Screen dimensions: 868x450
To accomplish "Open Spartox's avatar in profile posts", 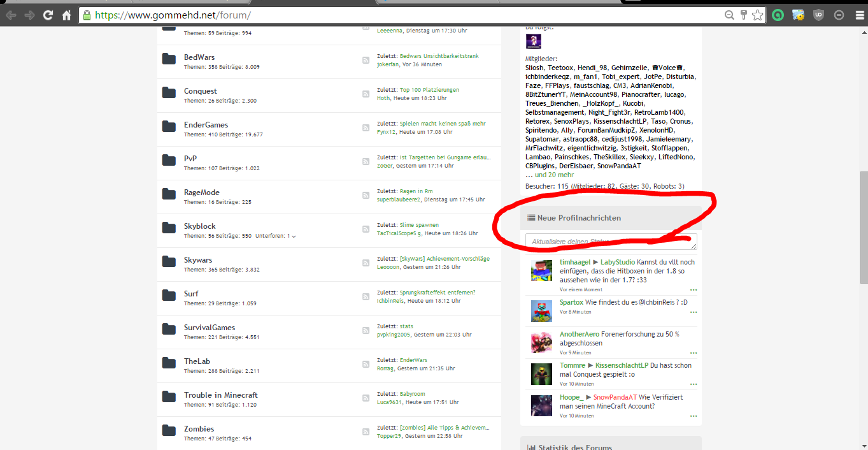I will click(541, 310).
